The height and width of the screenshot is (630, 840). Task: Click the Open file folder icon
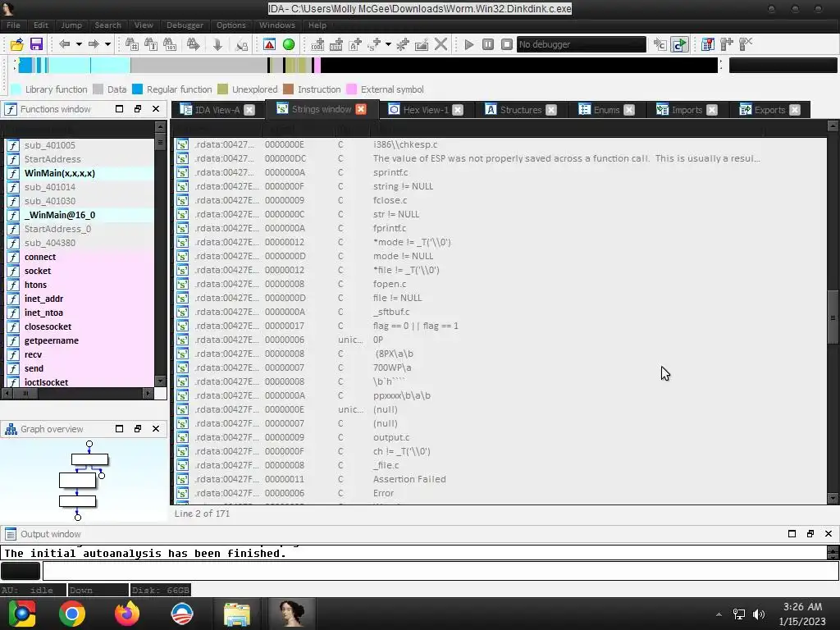point(16,44)
